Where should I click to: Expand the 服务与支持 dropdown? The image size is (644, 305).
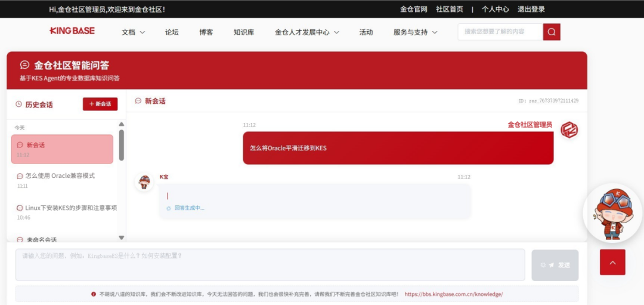pos(415,32)
